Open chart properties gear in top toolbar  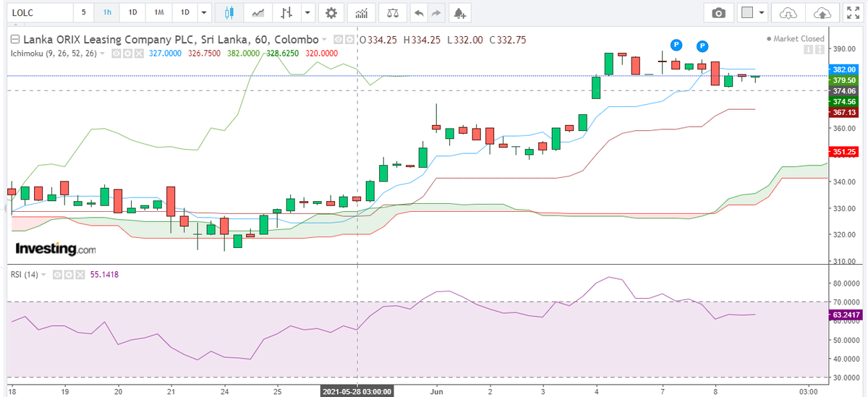coord(331,13)
